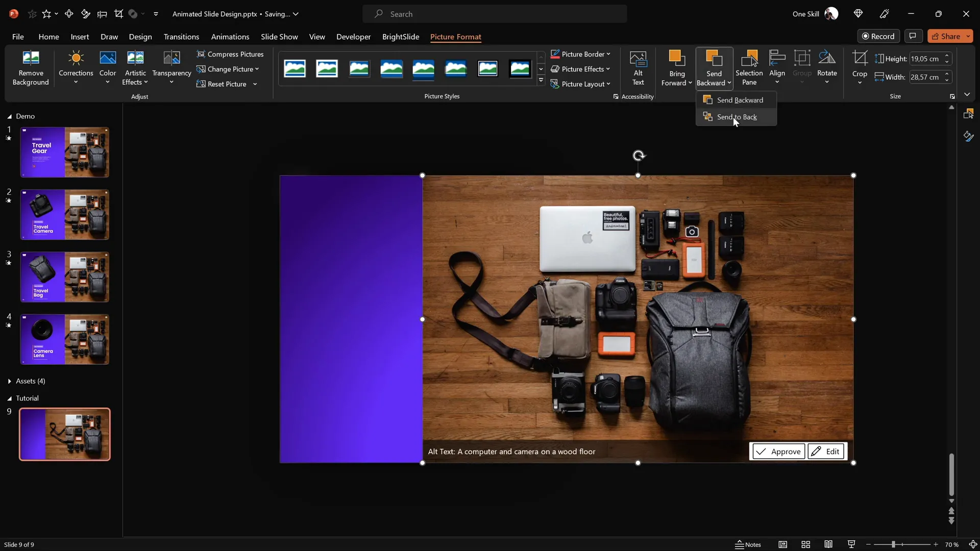Approve the alt text
The width and height of the screenshot is (980, 551).
click(x=778, y=452)
